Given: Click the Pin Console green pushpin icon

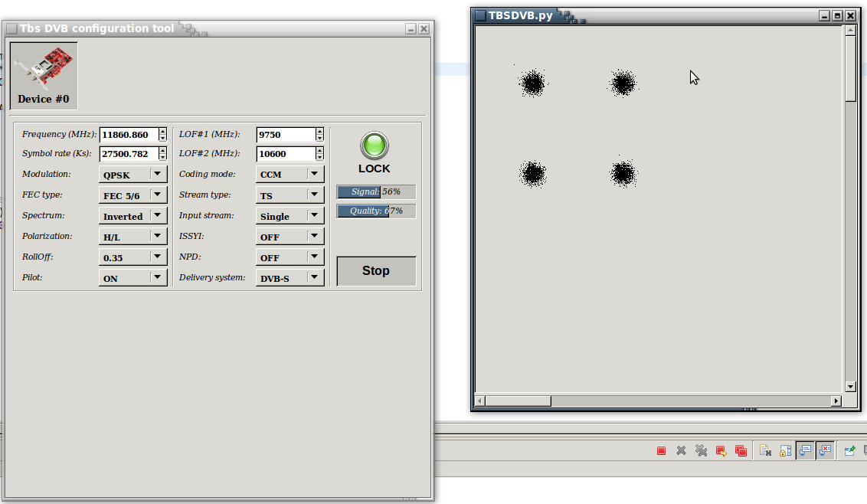Looking at the screenshot, I should pos(850,451).
